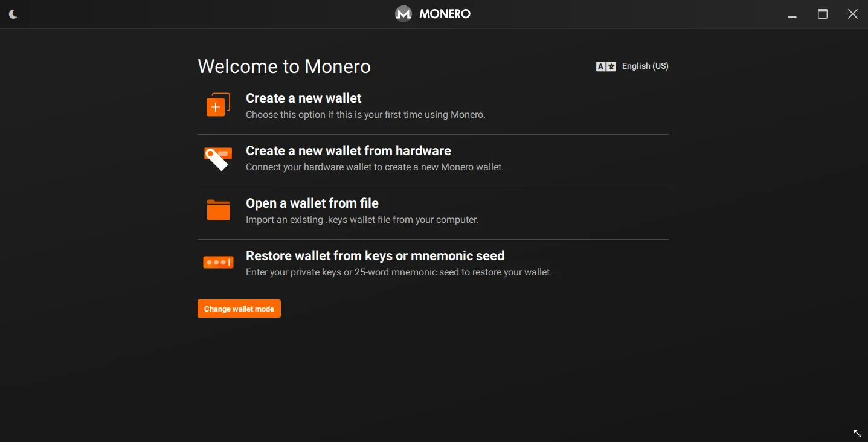Click the hardware wallet USB key icon
Viewport: 868px width, 442px height.
point(218,158)
